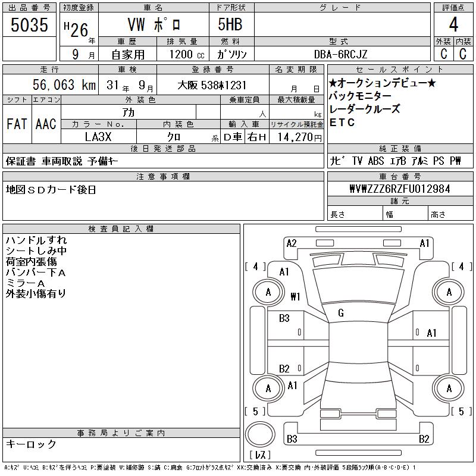Image resolution: width=476 pixels, height=476 pixels.
Task: Click the VW ポロ car name field
Action: tap(155, 25)
